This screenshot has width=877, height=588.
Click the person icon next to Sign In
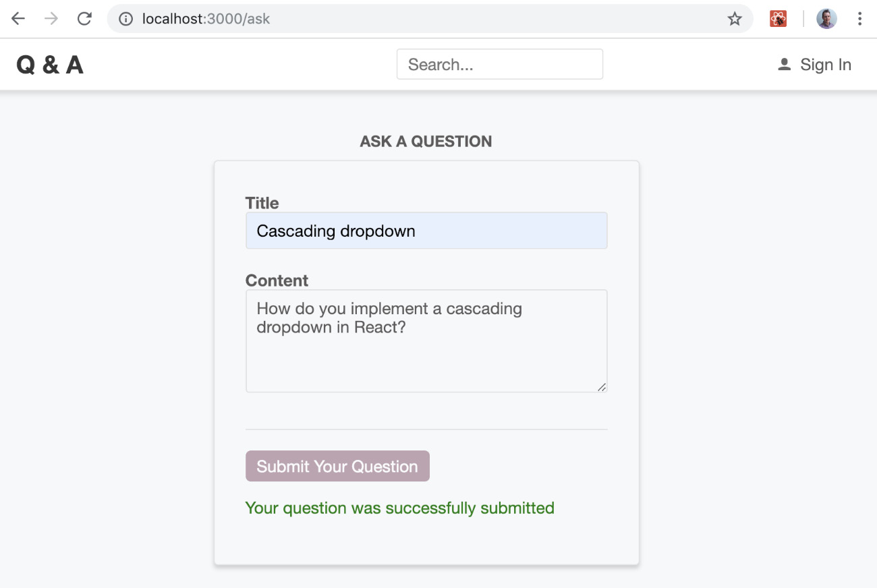click(x=783, y=64)
